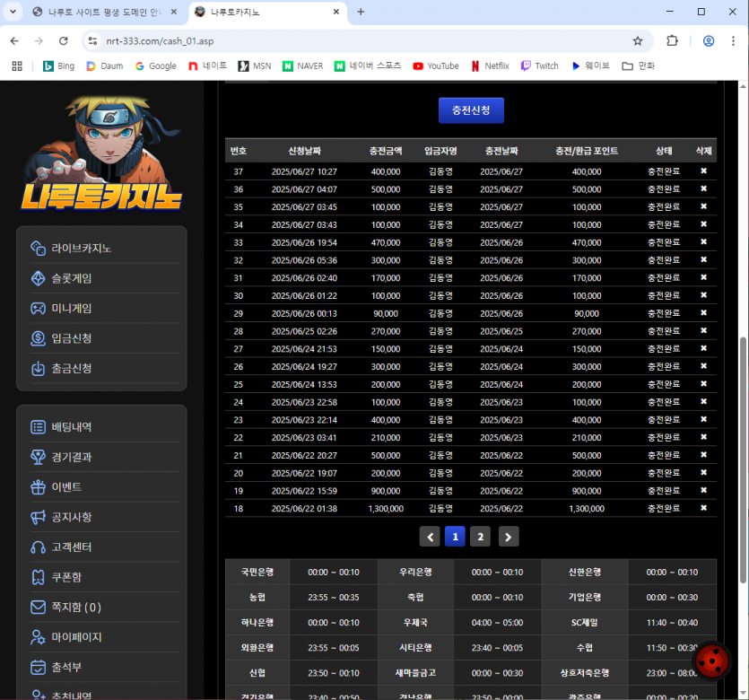
Task: Delete row 33 with the X icon
Action: point(703,241)
